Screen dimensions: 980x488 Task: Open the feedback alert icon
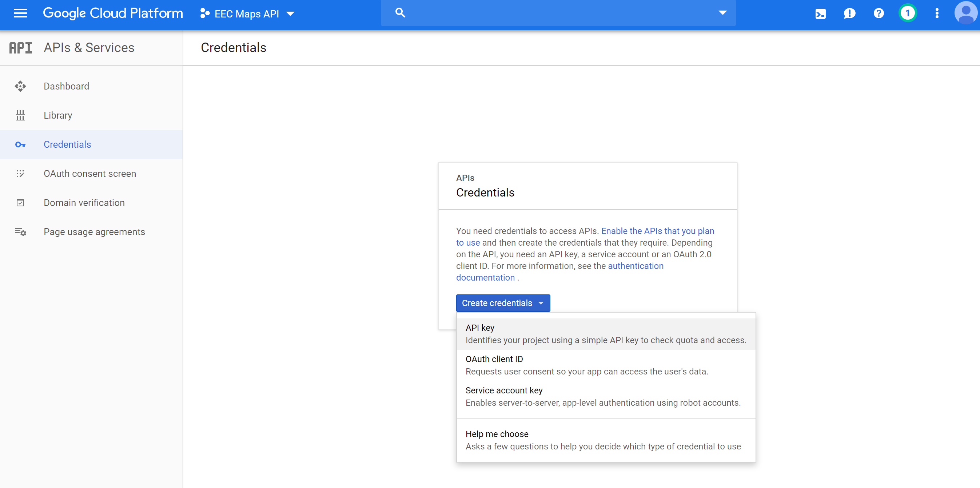click(849, 14)
